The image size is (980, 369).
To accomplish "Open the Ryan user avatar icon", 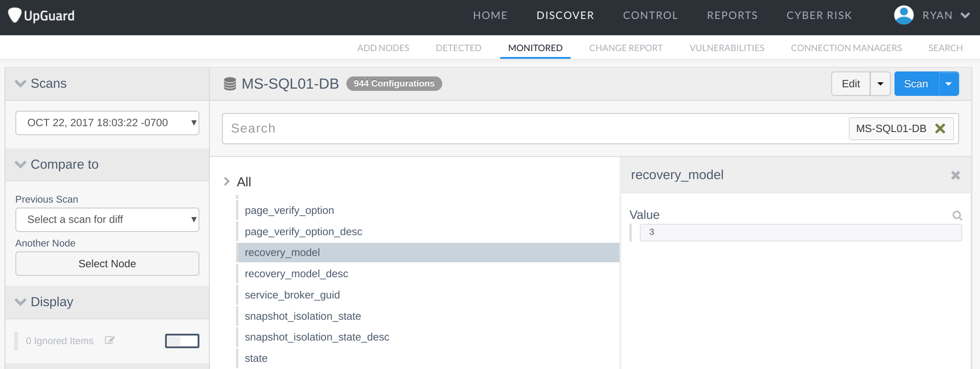I will click(x=904, y=15).
